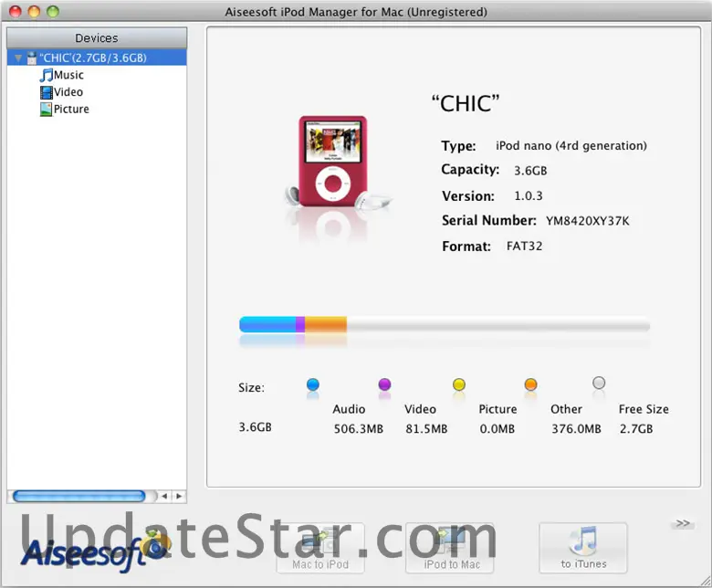Viewport: 712px width, 588px height.
Task: Click the Picture image icon
Action: click(x=47, y=110)
